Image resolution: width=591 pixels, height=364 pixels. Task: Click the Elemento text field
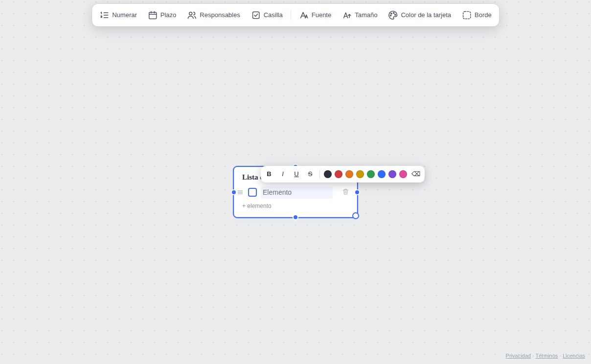[296, 192]
